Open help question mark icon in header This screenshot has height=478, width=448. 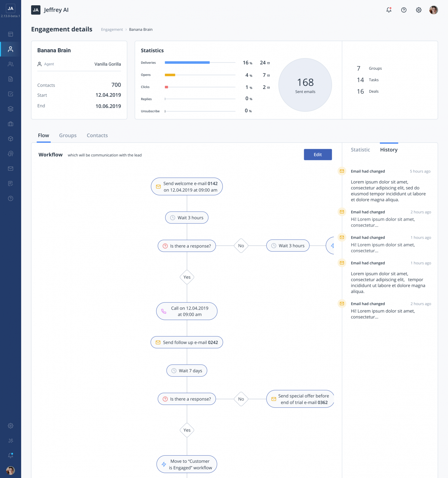[x=404, y=10]
